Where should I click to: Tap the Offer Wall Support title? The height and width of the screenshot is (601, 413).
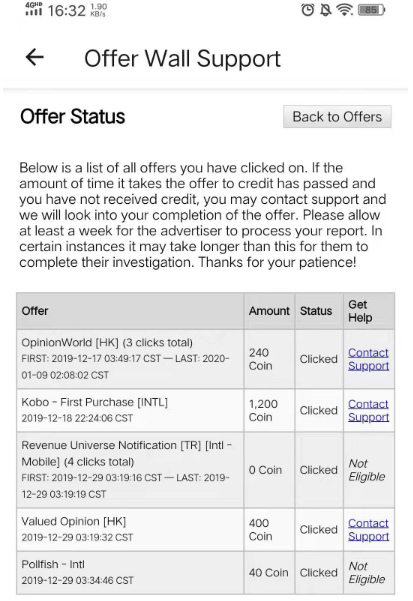[182, 59]
